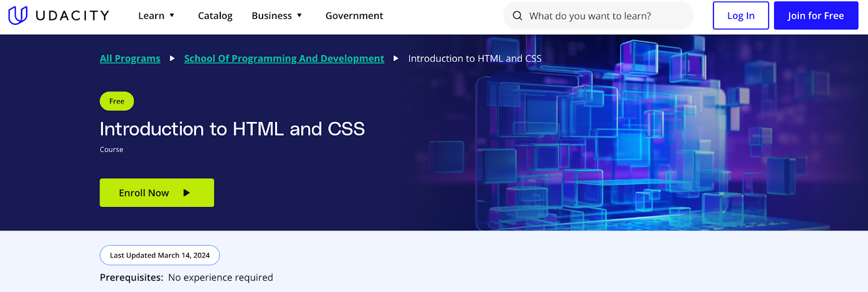
Task: Click the Free badge
Action: point(117,101)
